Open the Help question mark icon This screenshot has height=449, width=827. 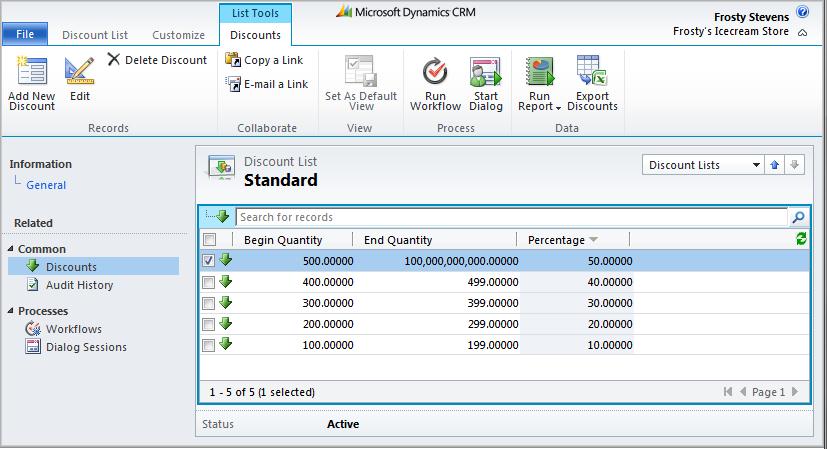802,12
